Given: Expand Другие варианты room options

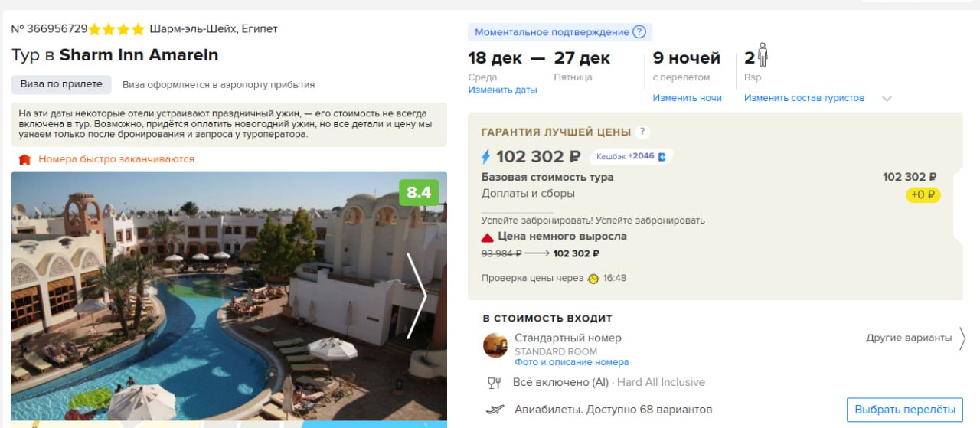Looking at the screenshot, I should click(916, 338).
